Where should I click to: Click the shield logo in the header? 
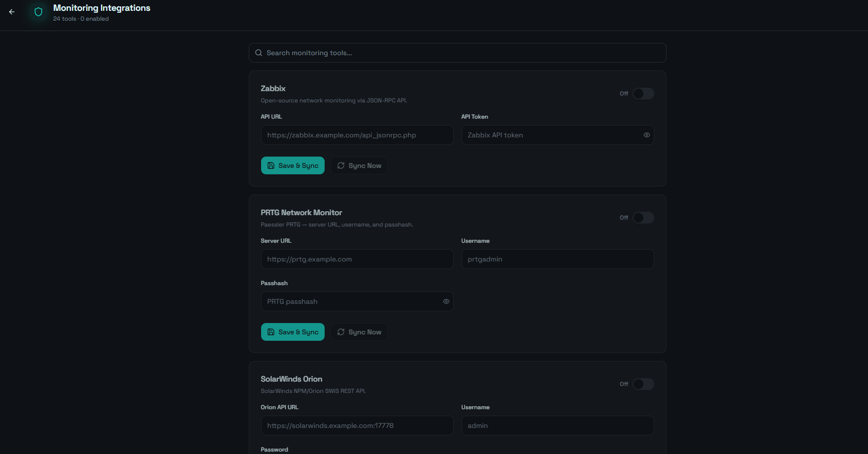[x=38, y=12]
